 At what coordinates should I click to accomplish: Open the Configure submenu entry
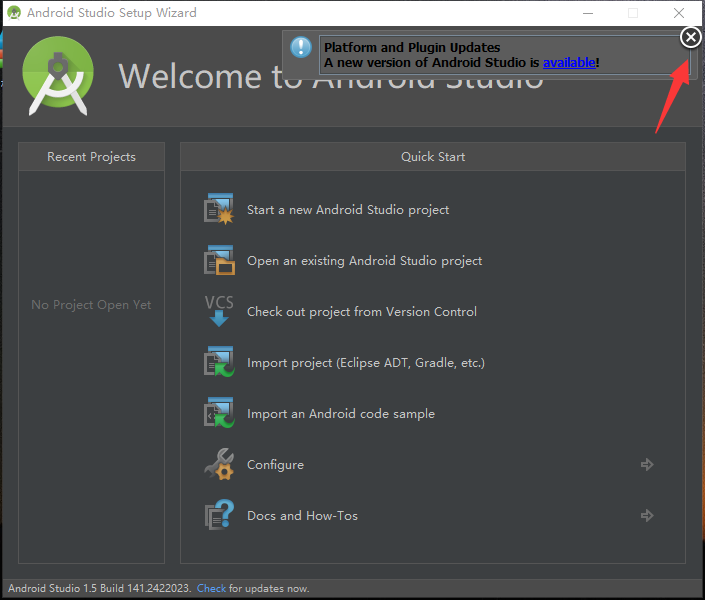click(x=275, y=465)
